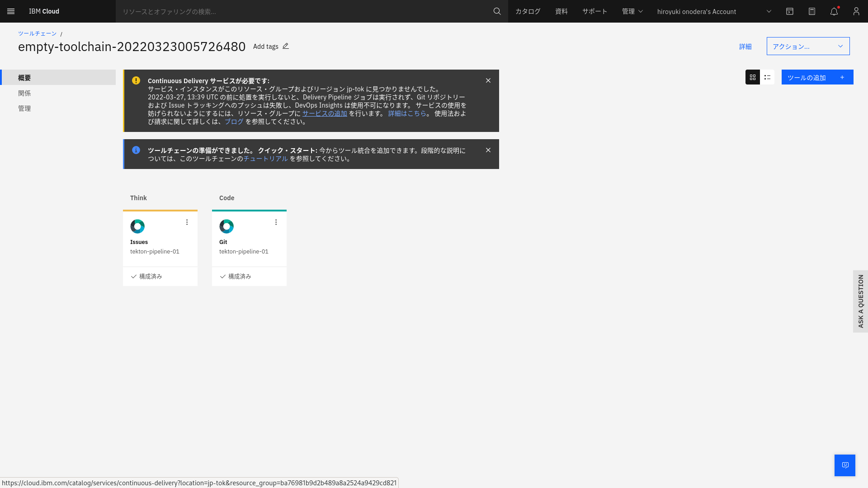This screenshot has height=488, width=868.
Task: Click the search magnifier icon
Action: tap(497, 11)
